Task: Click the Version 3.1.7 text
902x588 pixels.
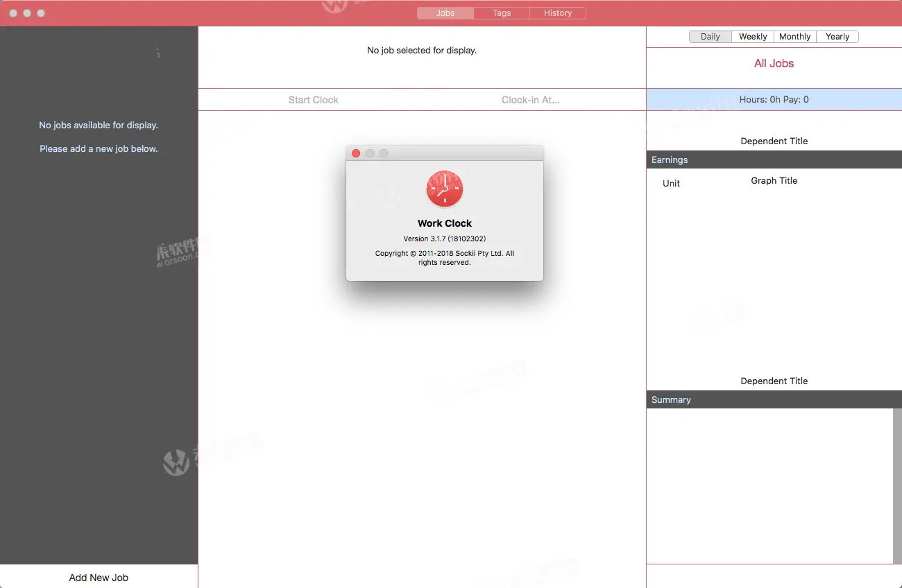Action: (445, 239)
